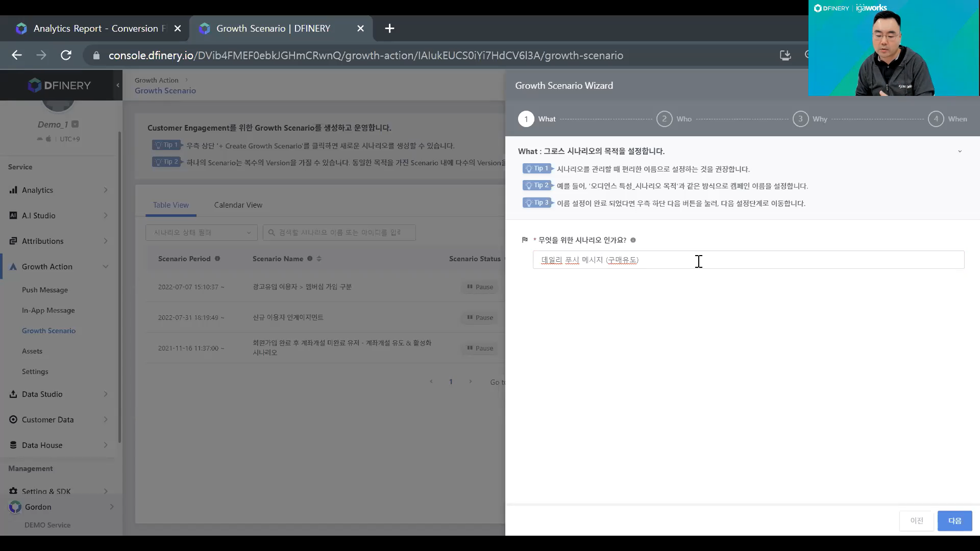This screenshot has height=551, width=980.
Task: Open the scenario status filter dropdown
Action: pyautogui.click(x=202, y=233)
